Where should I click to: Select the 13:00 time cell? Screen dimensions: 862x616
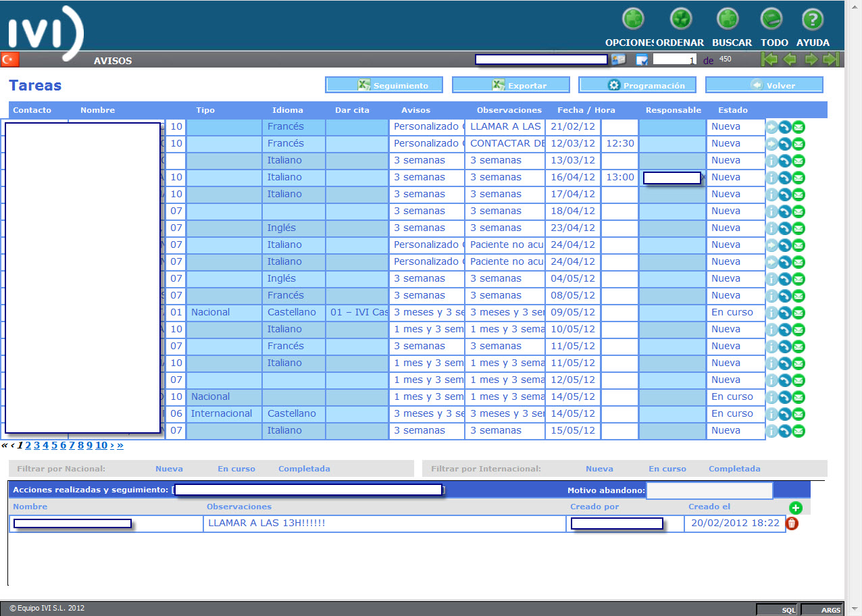point(619,178)
